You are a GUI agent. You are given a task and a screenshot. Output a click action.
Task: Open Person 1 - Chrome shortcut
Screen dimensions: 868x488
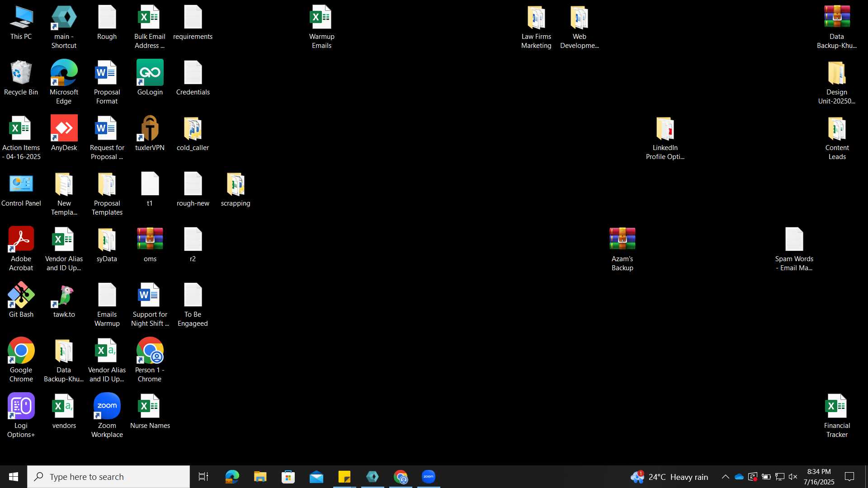(150, 361)
